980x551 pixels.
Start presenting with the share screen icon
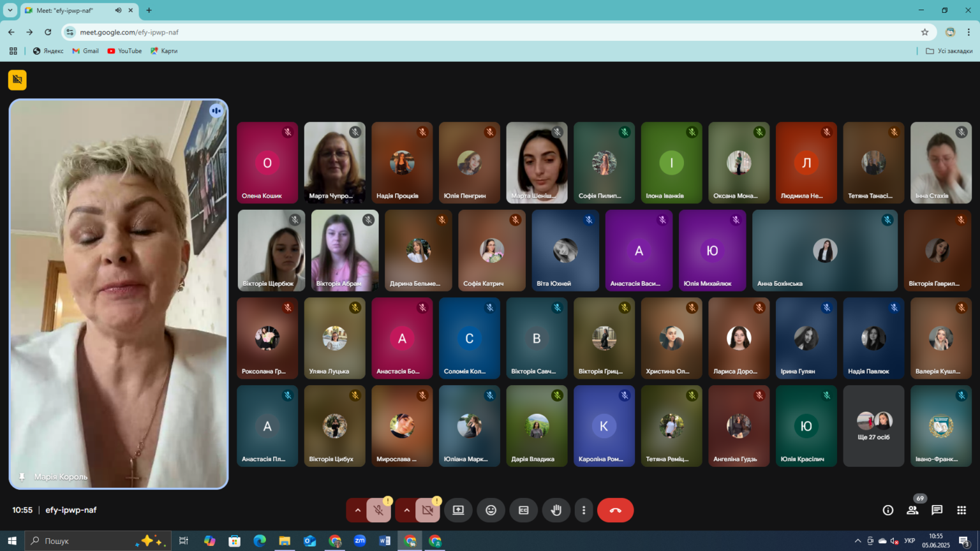coord(458,510)
